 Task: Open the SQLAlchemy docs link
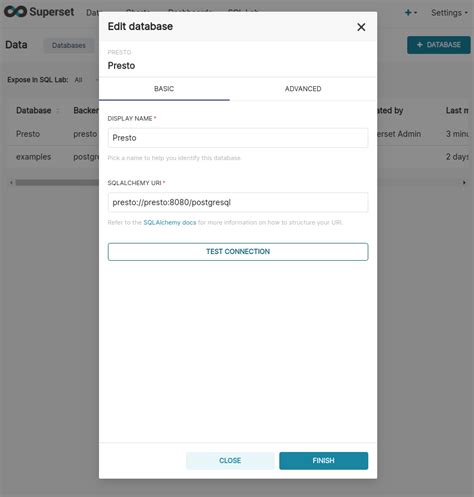coord(170,222)
